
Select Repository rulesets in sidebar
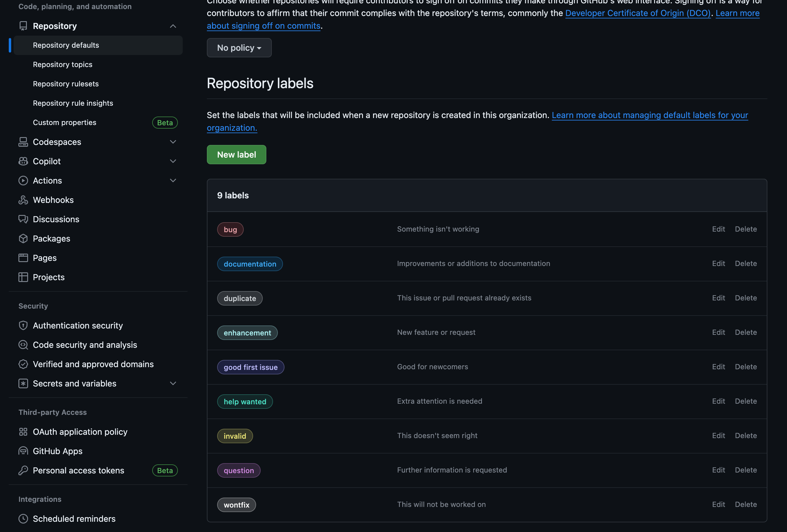[x=66, y=84]
